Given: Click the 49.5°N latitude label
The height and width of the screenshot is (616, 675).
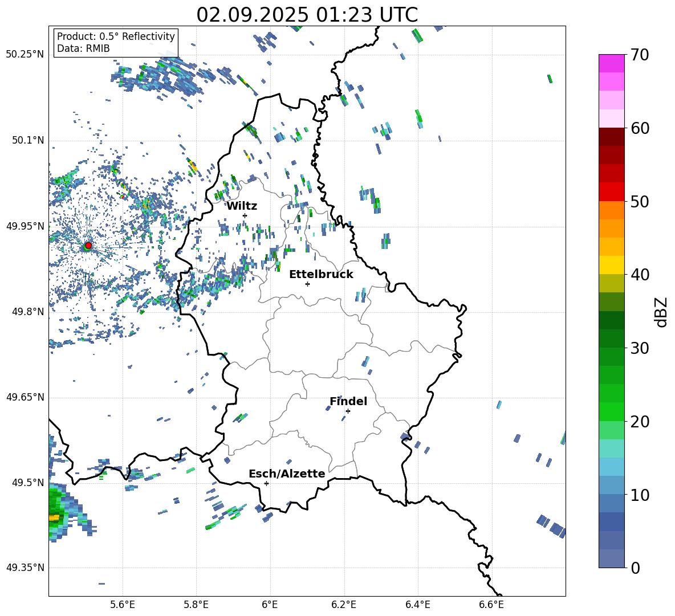Looking at the screenshot, I should click(x=28, y=482).
